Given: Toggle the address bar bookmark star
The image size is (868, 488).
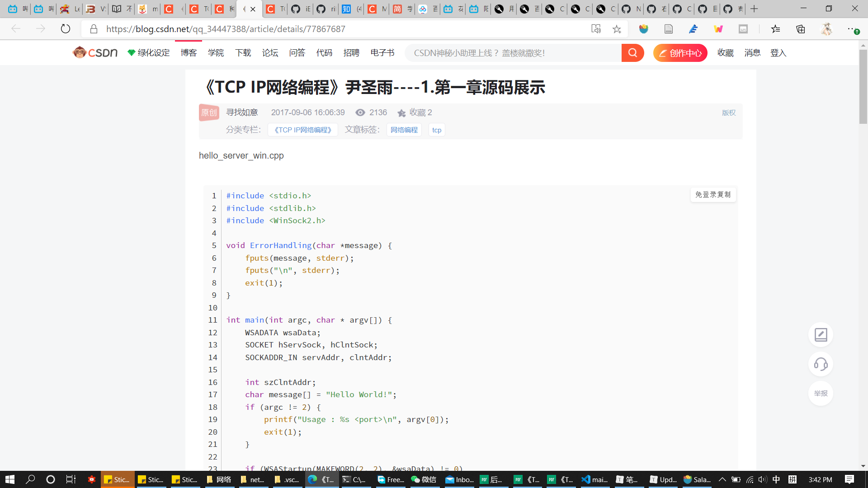Looking at the screenshot, I should 617,28.
